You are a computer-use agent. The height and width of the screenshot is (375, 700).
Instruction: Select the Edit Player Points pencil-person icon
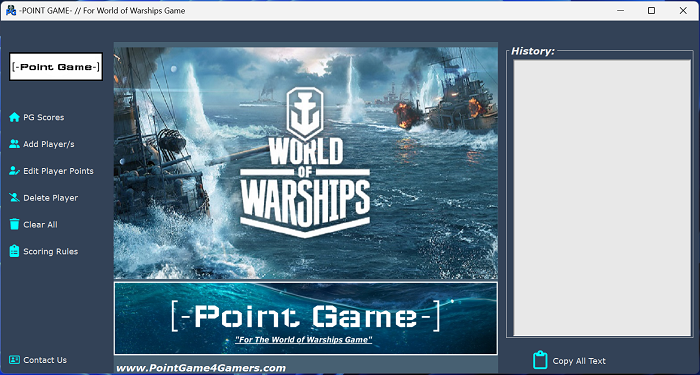[14, 171]
